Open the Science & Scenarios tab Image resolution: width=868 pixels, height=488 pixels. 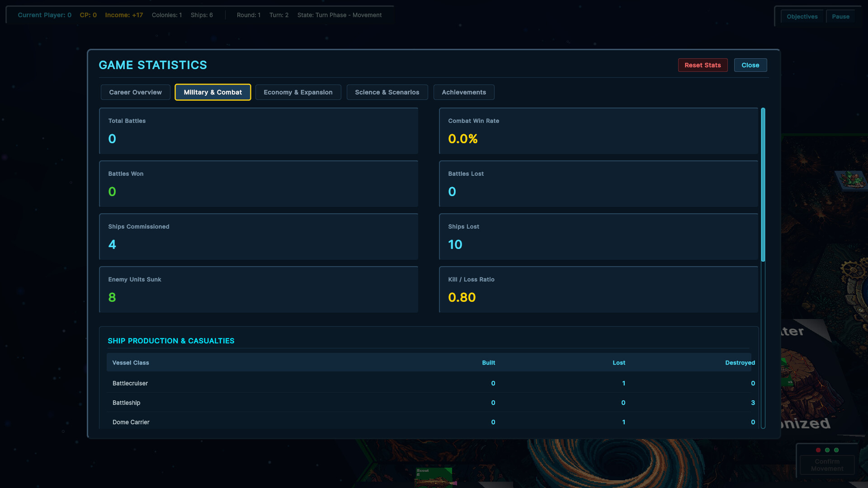tap(387, 92)
